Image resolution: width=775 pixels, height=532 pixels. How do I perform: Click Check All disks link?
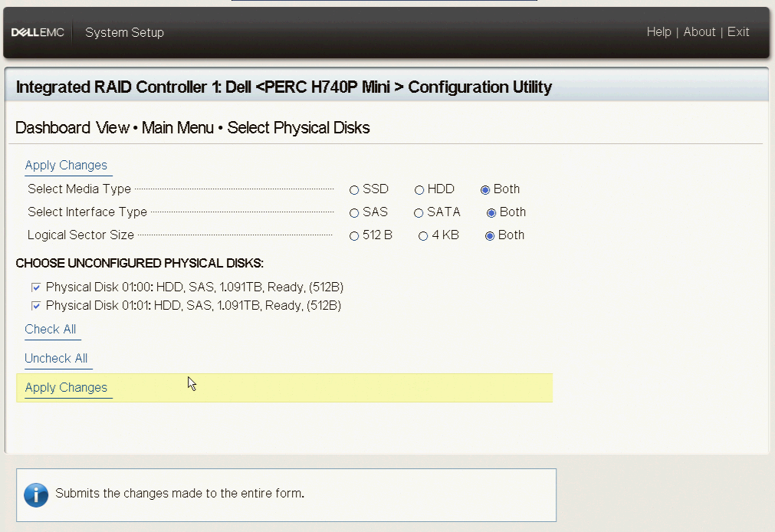pyautogui.click(x=51, y=330)
